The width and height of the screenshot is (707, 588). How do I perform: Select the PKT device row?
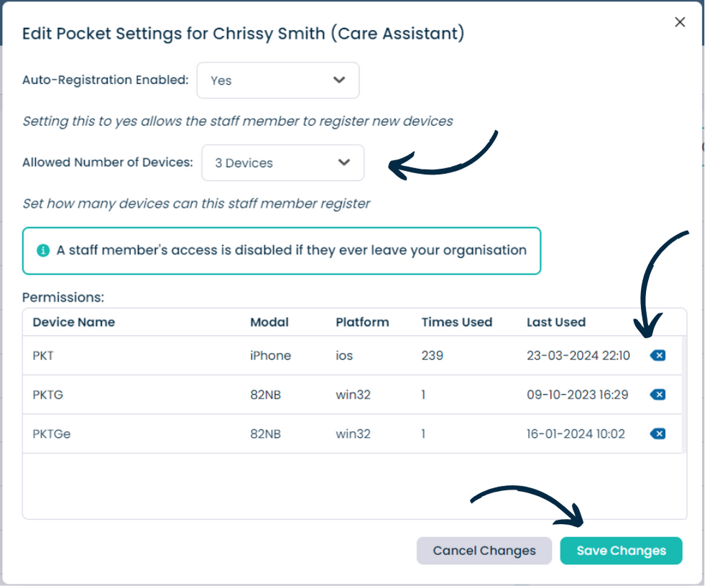click(353, 356)
